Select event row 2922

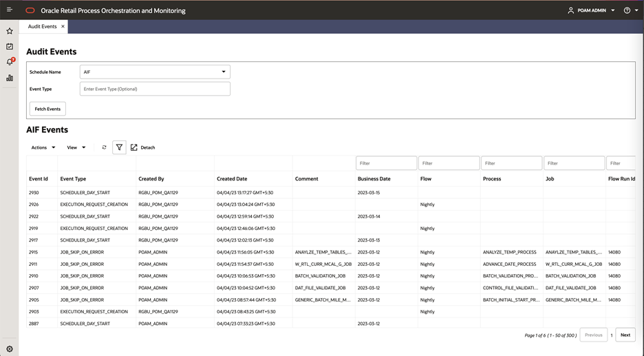click(x=331, y=216)
